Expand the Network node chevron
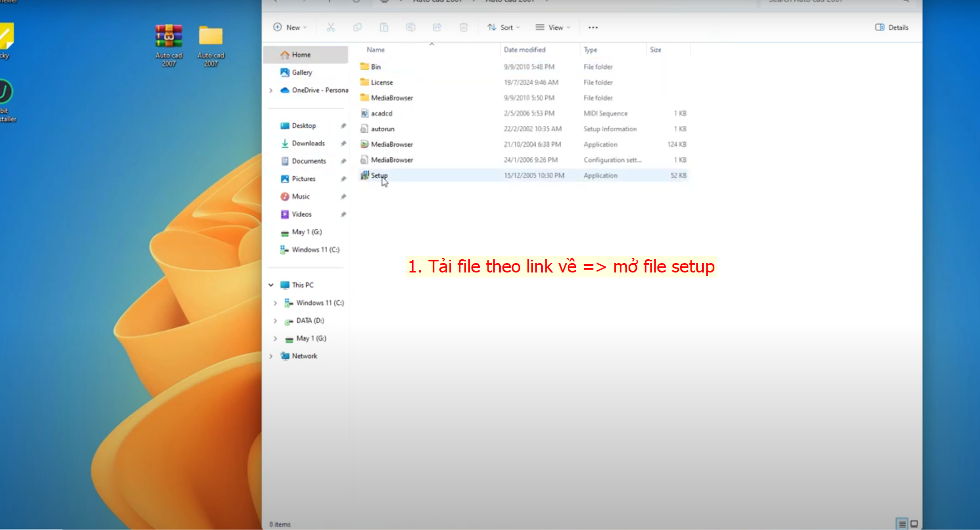 (x=271, y=356)
